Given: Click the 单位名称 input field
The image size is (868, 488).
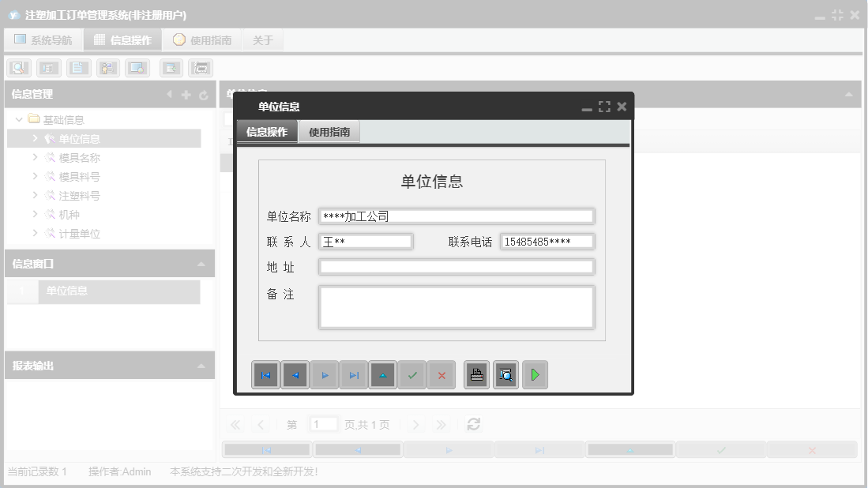Looking at the screenshot, I should click(457, 216).
